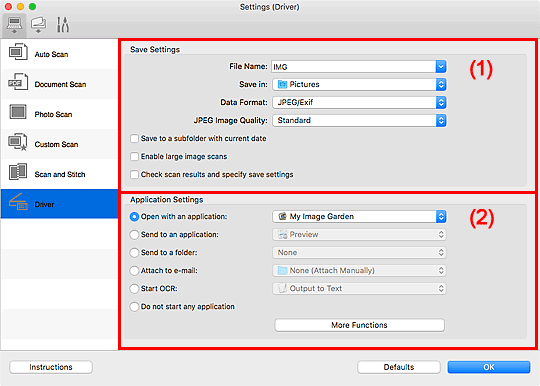540x386 pixels.
Task: Select the Open with an application radio
Action: click(x=134, y=217)
